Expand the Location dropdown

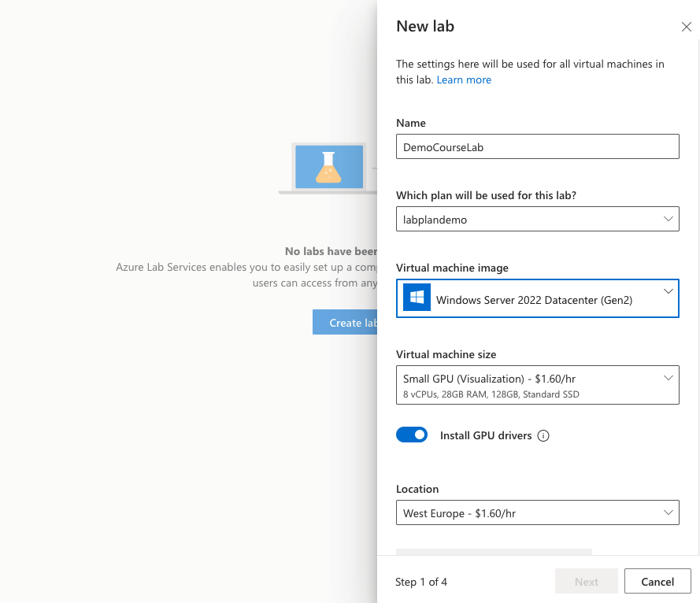538,512
